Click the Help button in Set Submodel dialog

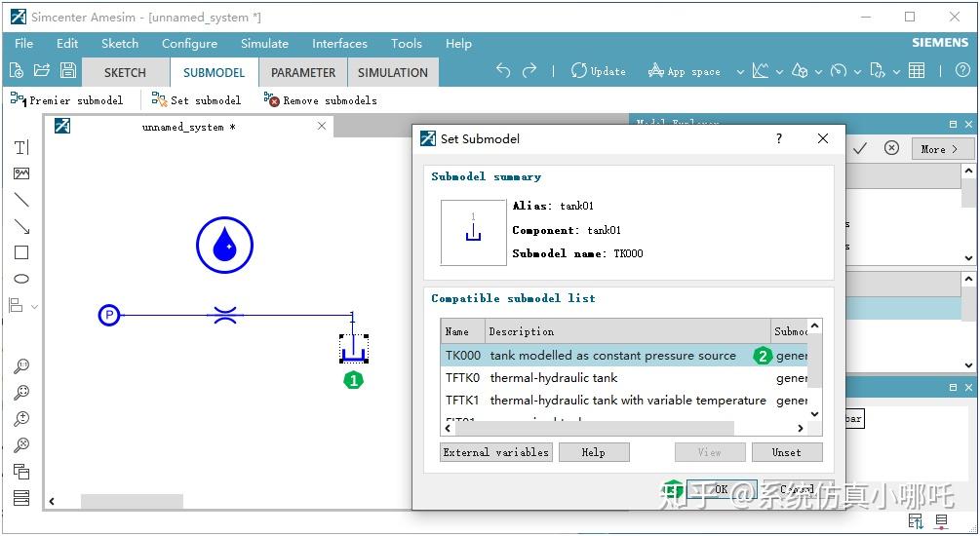click(594, 452)
